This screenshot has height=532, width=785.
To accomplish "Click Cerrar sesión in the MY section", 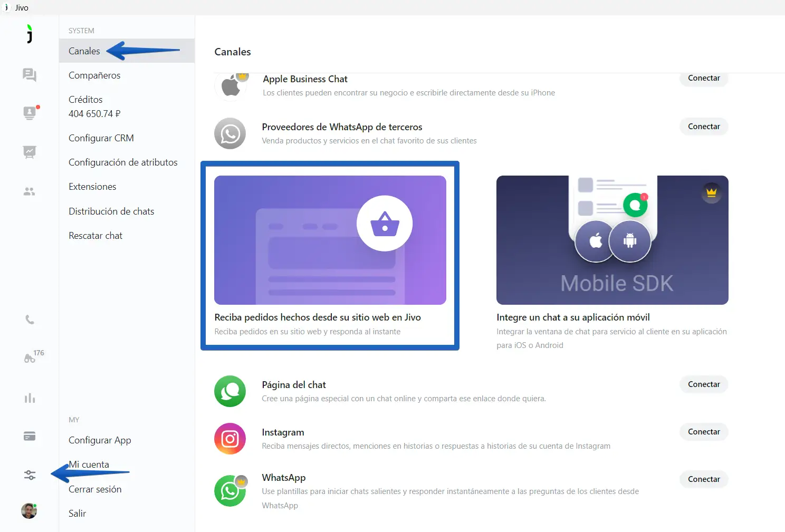I will pyautogui.click(x=95, y=489).
